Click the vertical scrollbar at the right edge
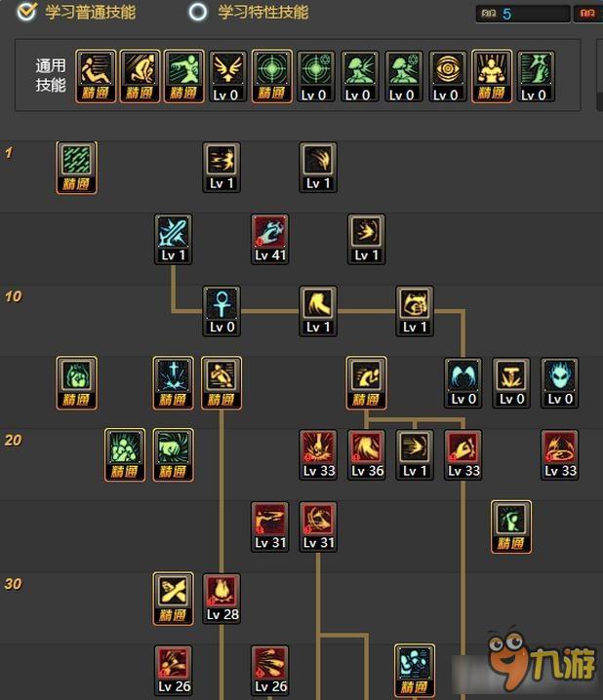The width and height of the screenshot is (603, 700). pos(600,75)
